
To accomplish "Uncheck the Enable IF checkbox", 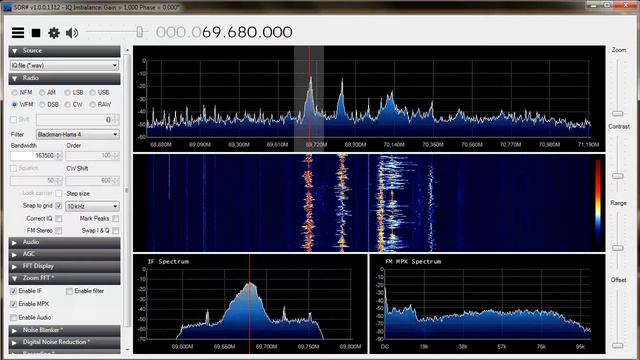I will point(13,291).
